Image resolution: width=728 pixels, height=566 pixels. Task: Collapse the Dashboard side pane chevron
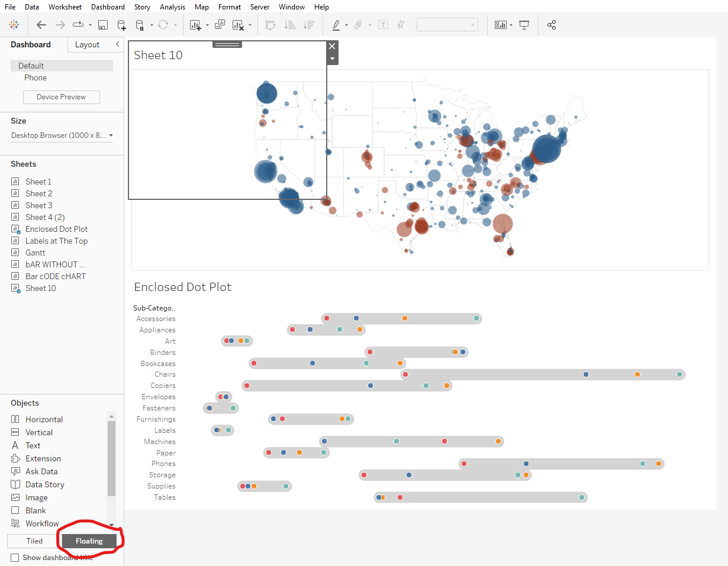point(117,44)
